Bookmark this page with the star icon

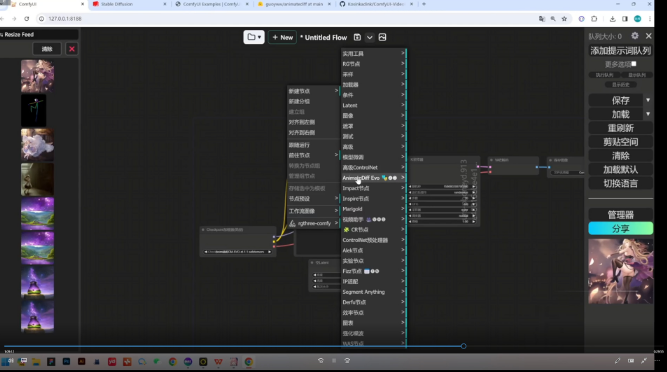pyautogui.click(x=564, y=19)
